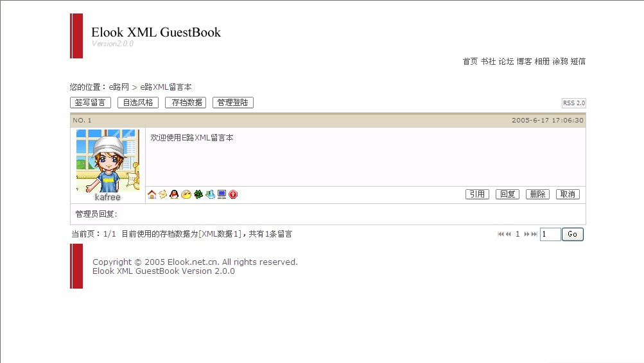Screen dimensions: 644x363
Task: Click the green ICQ flower icon
Action: [198, 194]
